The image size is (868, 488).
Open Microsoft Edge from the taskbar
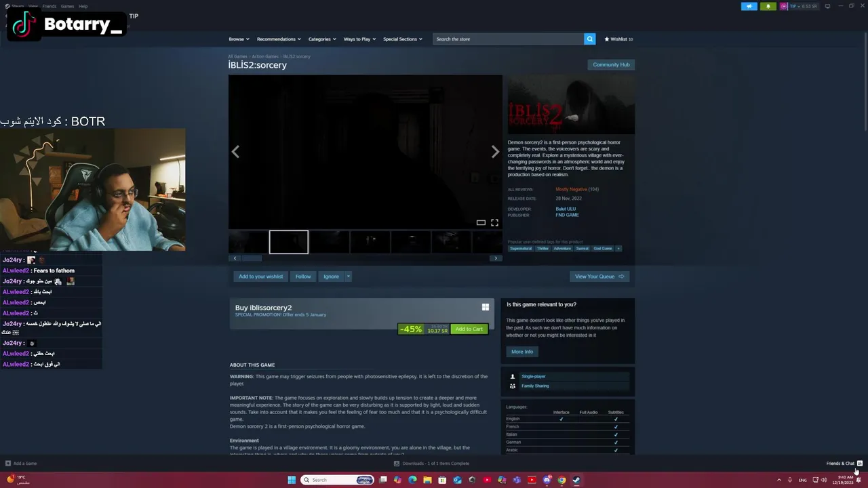click(x=412, y=480)
